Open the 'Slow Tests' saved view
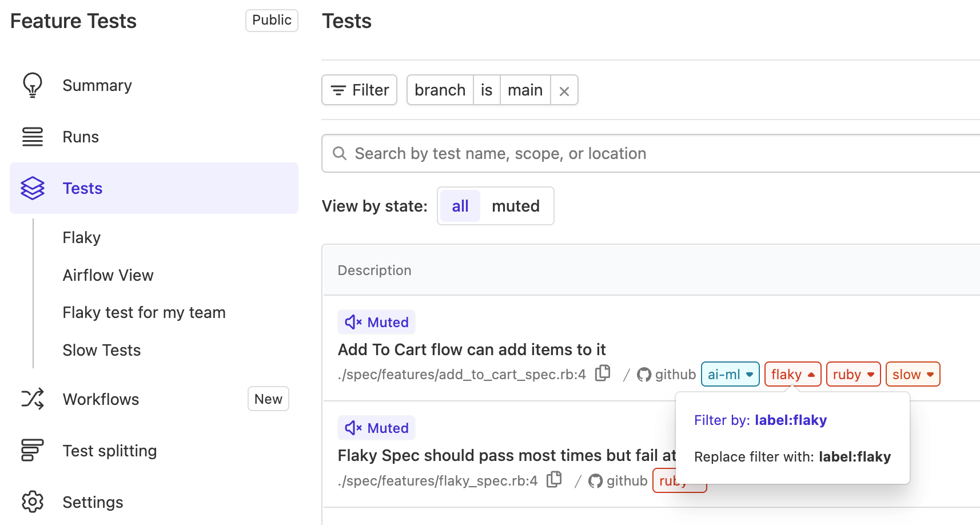The width and height of the screenshot is (980, 525). pyautogui.click(x=101, y=350)
